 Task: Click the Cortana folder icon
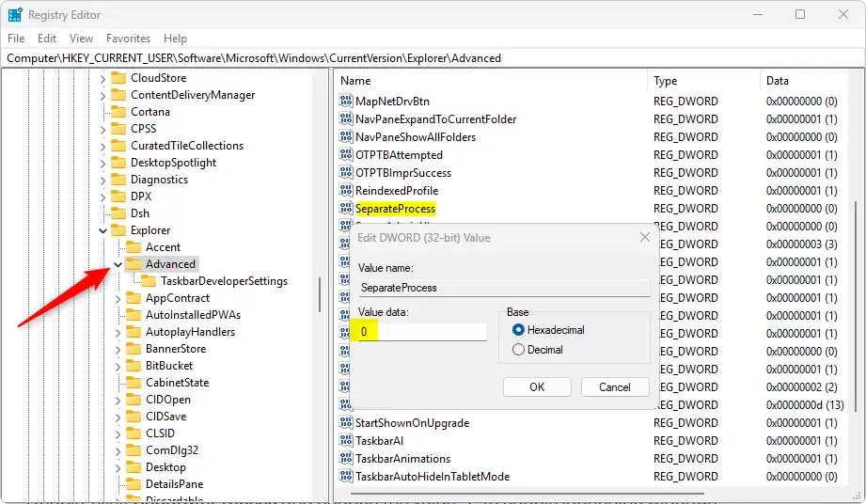118,112
